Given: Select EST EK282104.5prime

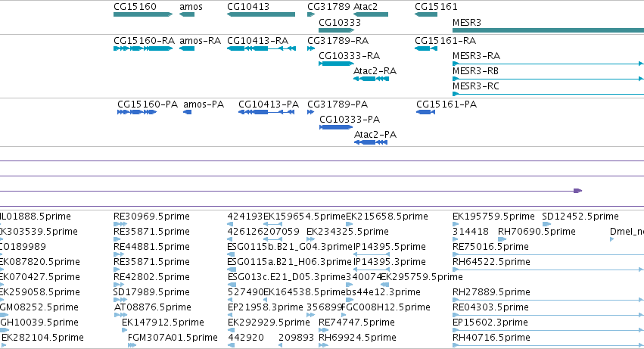Looking at the screenshot, I should click(x=42, y=338).
